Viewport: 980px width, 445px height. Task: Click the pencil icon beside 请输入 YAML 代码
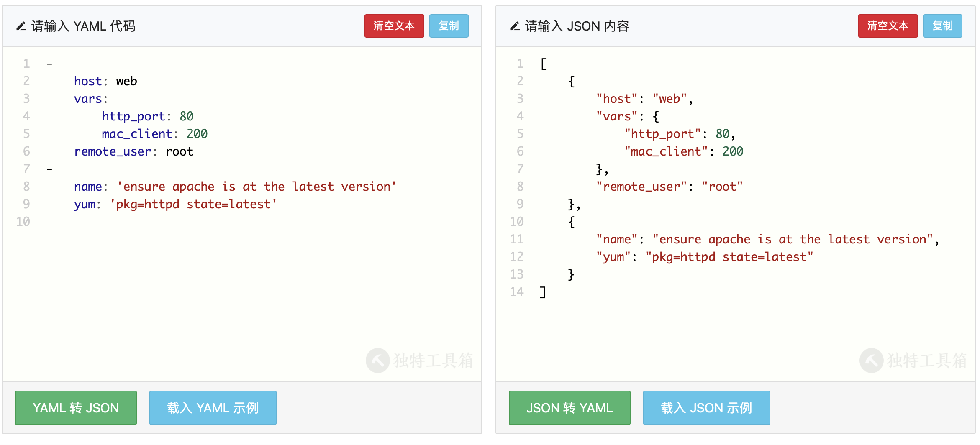(21, 26)
